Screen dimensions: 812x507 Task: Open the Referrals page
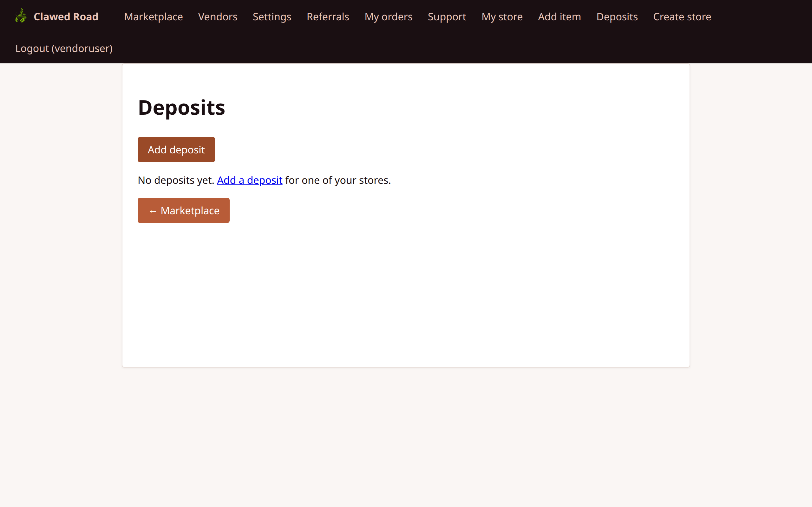[x=327, y=16]
